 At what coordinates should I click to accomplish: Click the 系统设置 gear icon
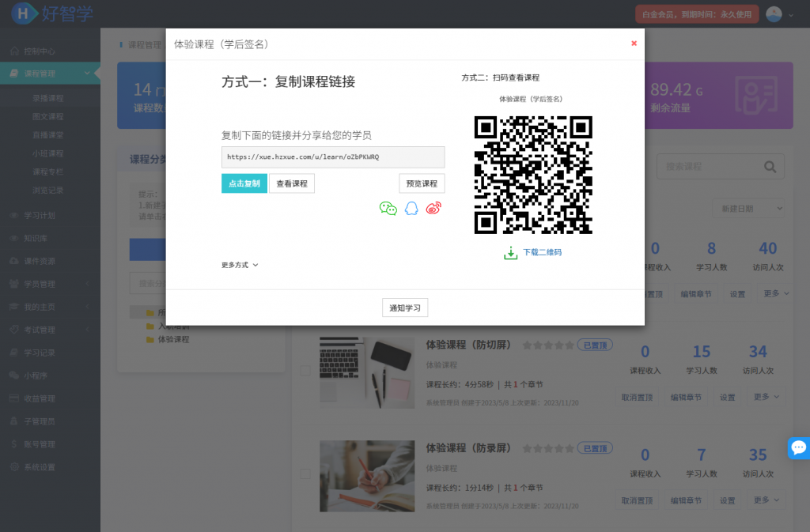point(14,467)
